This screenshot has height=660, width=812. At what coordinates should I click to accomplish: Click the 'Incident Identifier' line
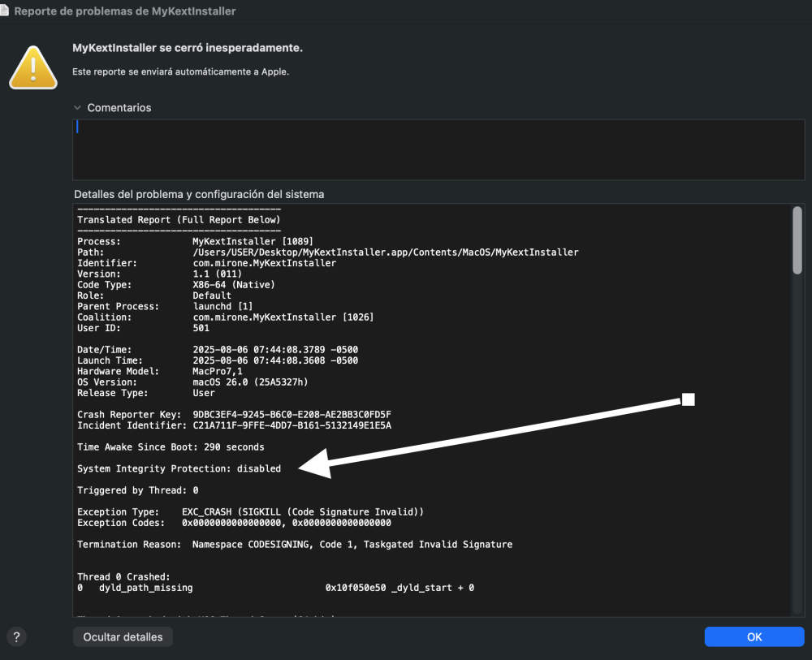coord(234,425)
